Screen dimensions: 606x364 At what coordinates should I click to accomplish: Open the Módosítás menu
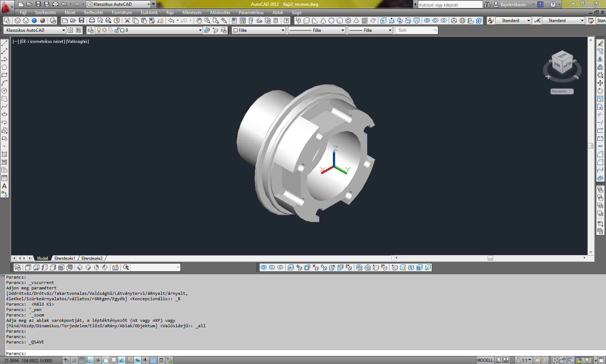click(x=220, y=13)
